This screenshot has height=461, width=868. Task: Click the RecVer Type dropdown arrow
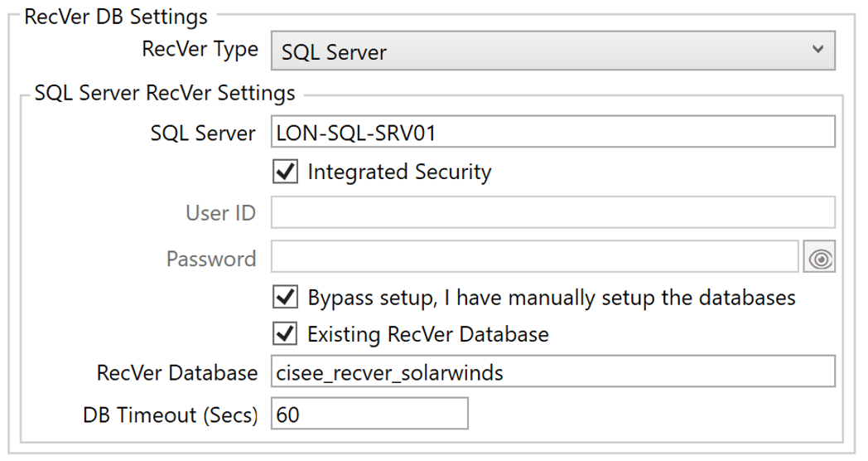[817, 49]
